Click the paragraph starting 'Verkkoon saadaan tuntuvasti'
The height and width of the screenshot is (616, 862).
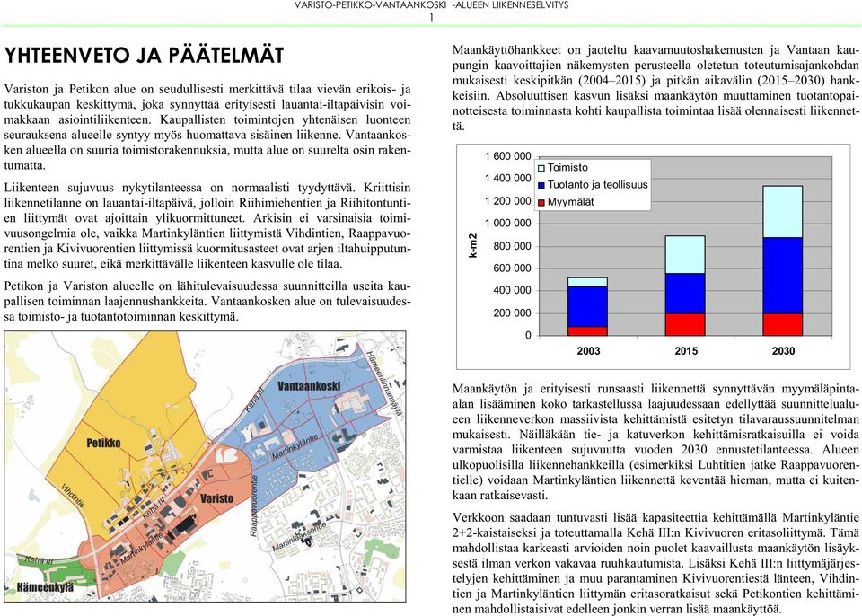(655, 563)
